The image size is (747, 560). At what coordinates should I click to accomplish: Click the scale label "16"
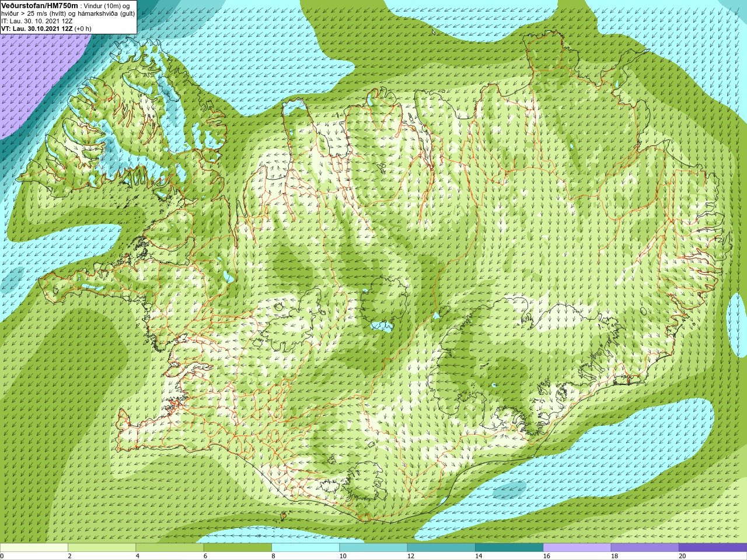point(546,556)
